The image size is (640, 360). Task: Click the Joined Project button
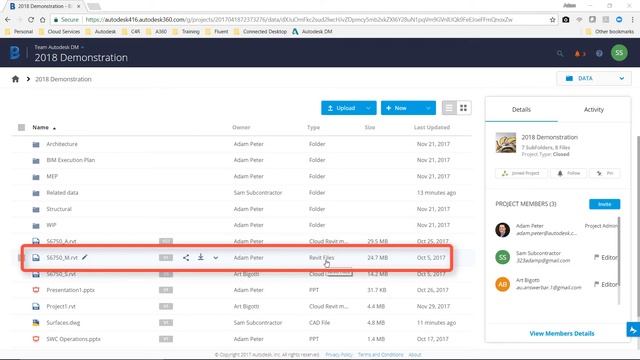tap(521, 173)
